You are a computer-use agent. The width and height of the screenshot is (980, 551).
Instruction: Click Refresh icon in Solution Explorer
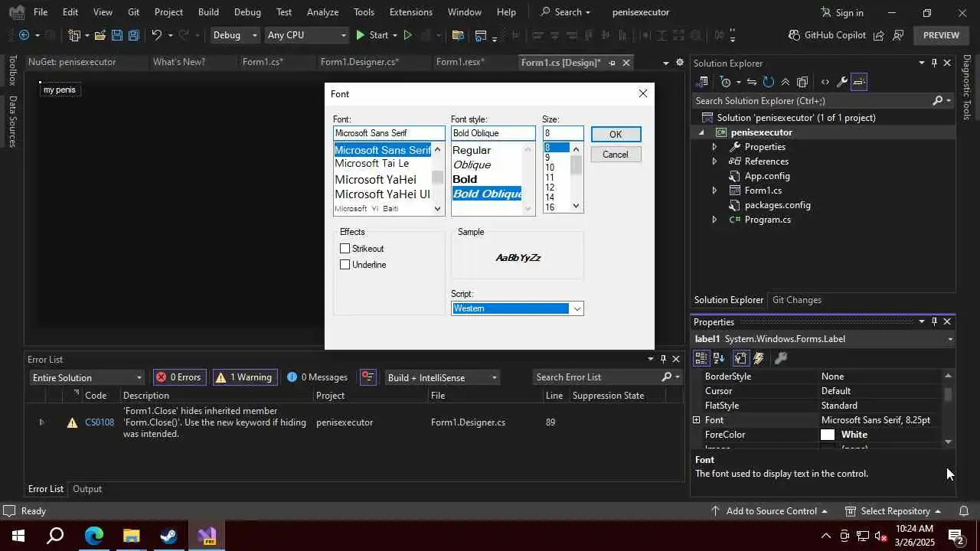click(x=768, y=82)
